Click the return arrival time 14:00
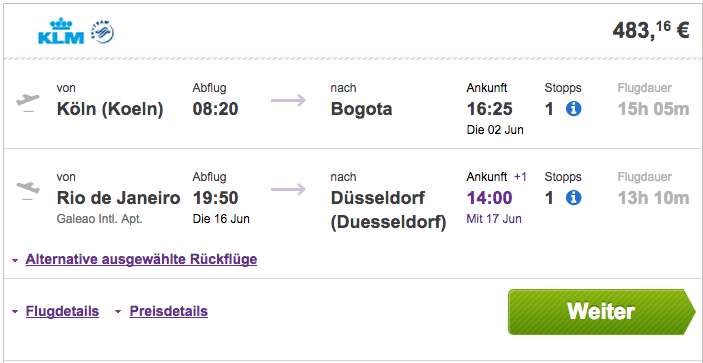Viewport: 703px width, 363px height. tap(490, 198)
